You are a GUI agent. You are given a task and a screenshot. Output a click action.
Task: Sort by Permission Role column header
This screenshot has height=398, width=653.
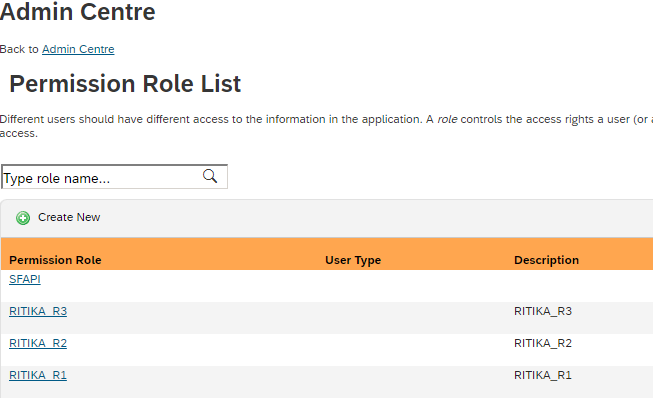click(55, 260)
